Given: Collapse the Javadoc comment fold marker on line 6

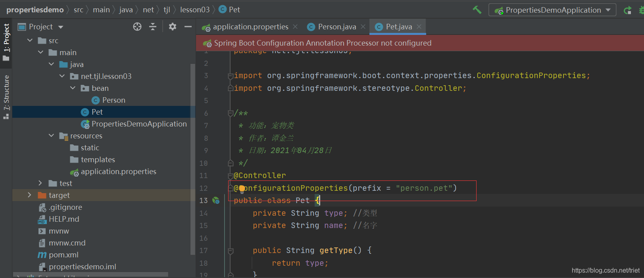Looking at the screenshot, I should [230, 113].
